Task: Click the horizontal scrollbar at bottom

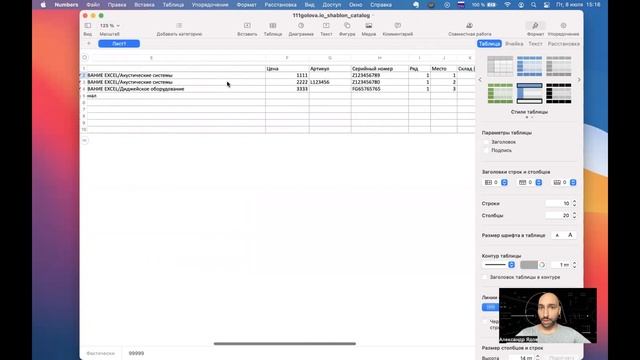Action: click(x=284, y=344)
